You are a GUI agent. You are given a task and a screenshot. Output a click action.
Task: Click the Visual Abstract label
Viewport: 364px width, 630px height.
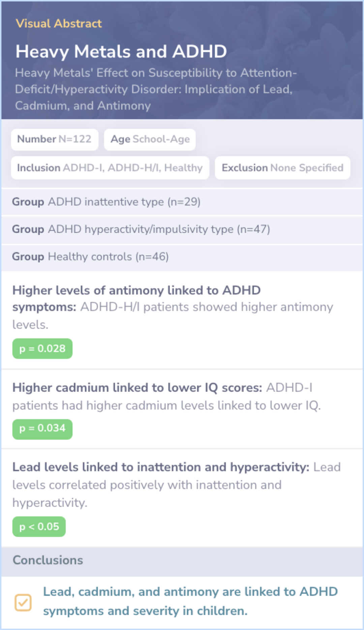[x=59, y=24]
